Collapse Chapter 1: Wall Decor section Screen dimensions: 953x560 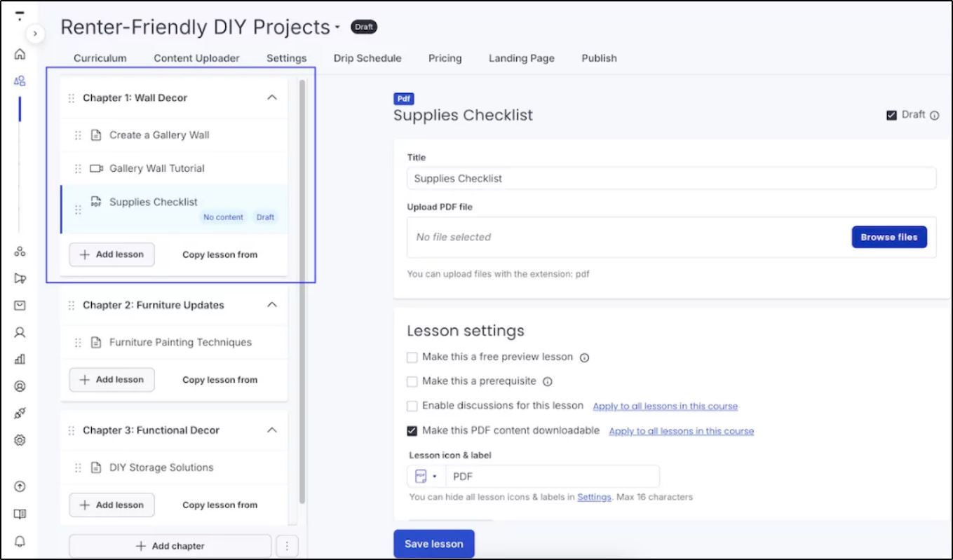[x=272, y=98]
